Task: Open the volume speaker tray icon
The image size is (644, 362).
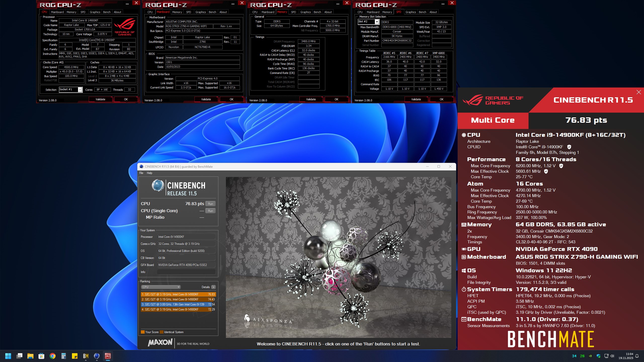Action: (613, 356)
